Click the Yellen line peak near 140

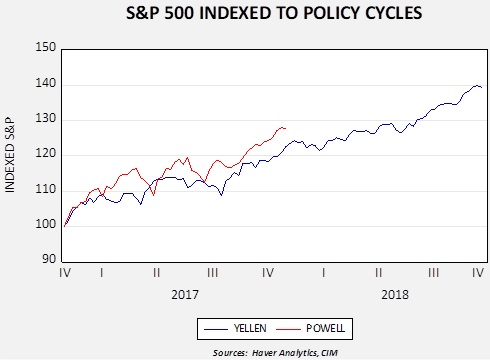476,85
